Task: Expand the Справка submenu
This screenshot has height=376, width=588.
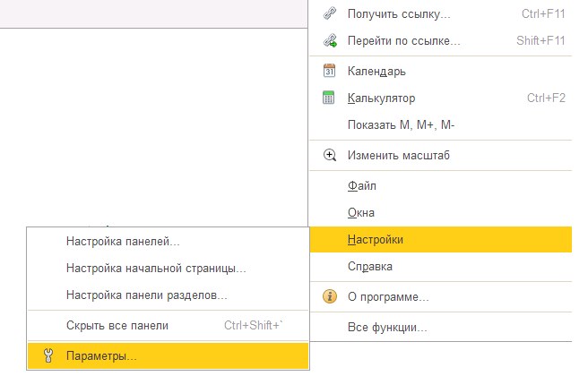Action: [441, 266]
